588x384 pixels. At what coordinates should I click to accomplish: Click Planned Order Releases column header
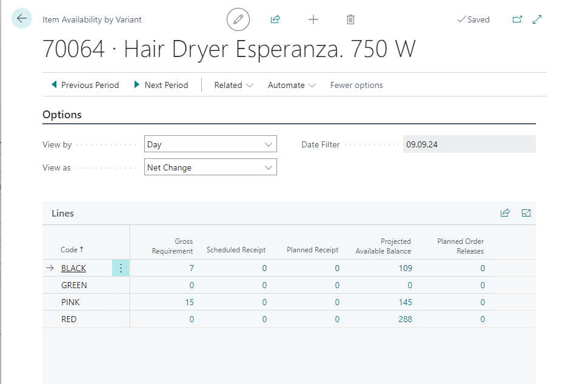point(460,246)
